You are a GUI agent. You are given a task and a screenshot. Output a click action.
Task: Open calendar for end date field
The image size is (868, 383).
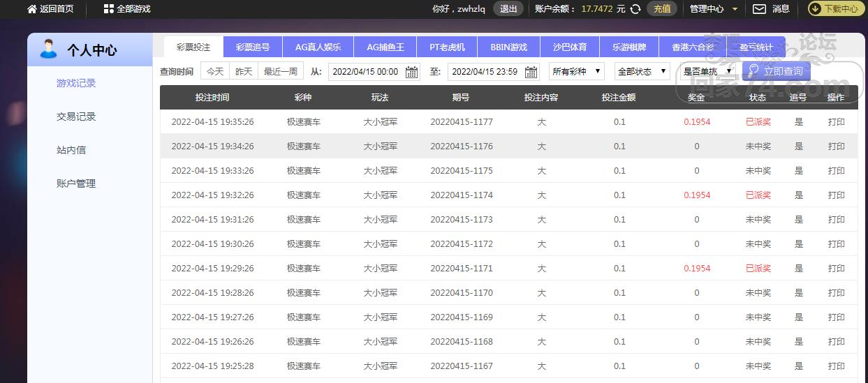coord(531,71)
